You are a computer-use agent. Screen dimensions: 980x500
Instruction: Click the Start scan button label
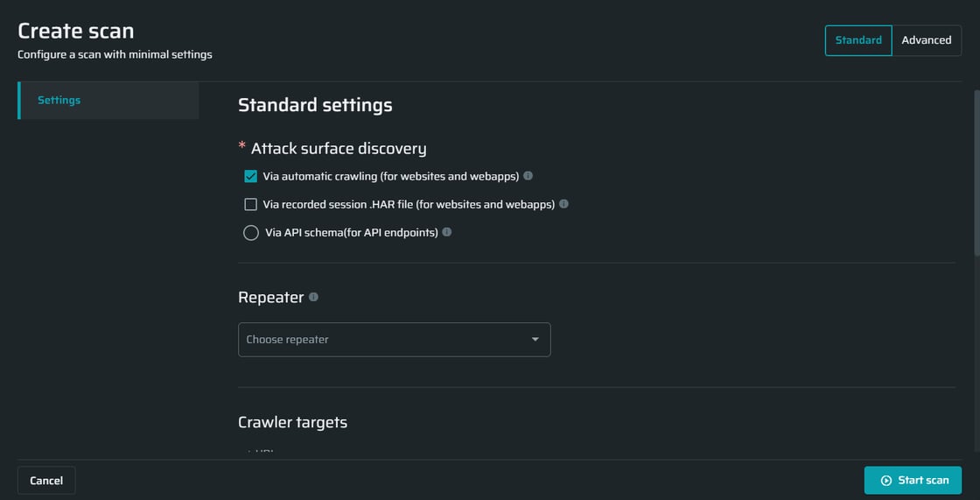(923, 480)
